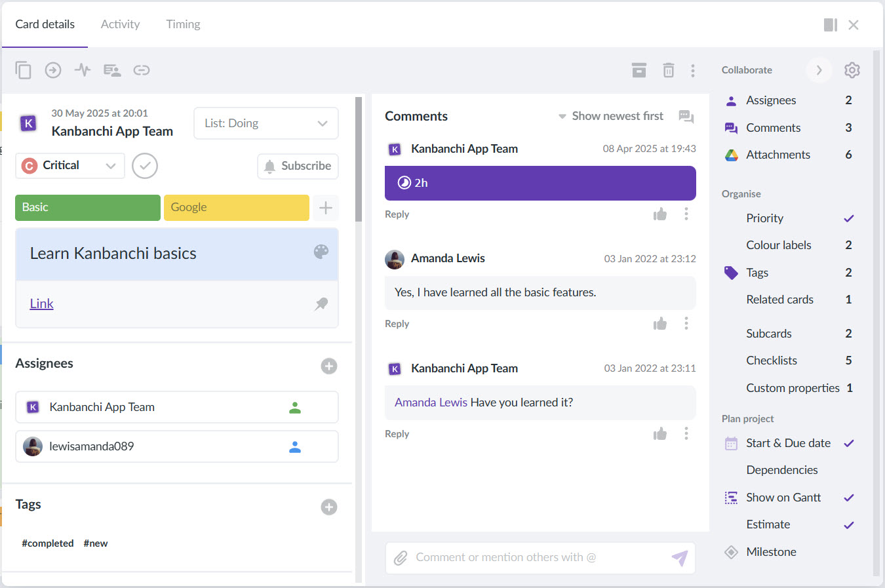Click the card title 'Learn Kanbanchi basics'

[x=113, y=254]
